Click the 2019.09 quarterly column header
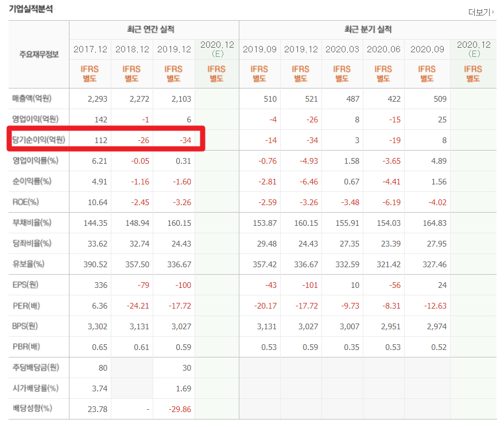 click(259, 49)
